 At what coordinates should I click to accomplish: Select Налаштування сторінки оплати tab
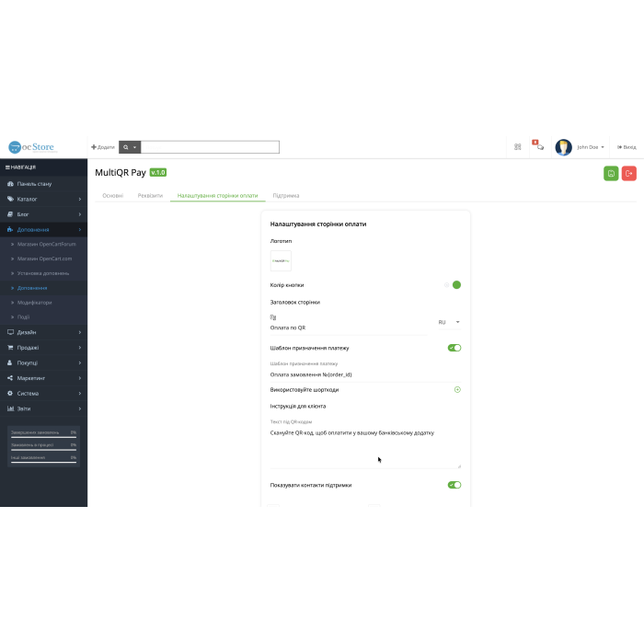pyautogui.click(x=218, y=195)
